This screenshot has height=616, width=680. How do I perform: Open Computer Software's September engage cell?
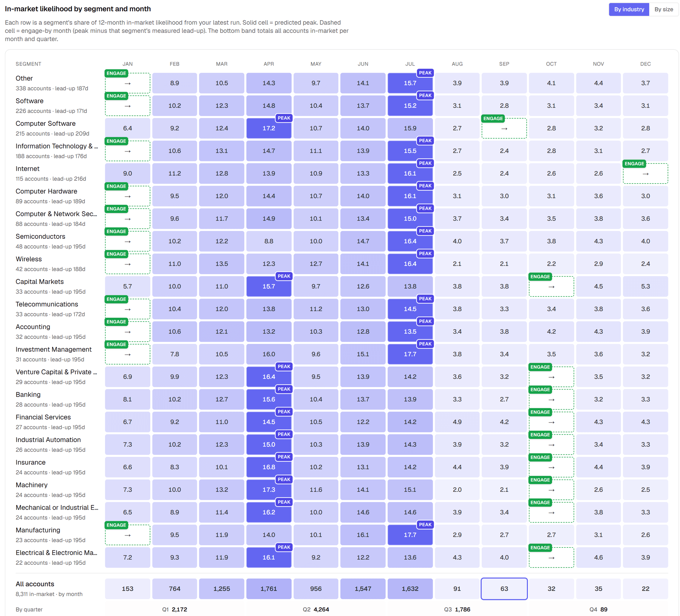pyautogui.click(x=504, y=128)
